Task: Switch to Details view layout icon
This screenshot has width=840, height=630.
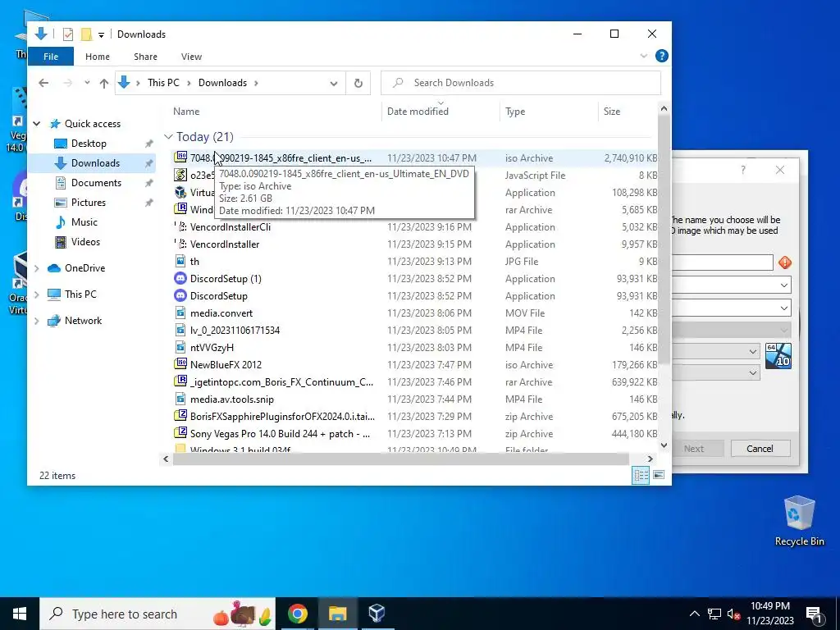Action: [x=641, y=475]
